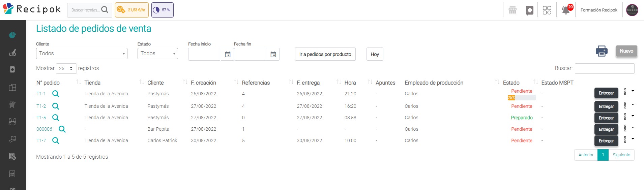The height and width of the screenshot is (190, 644).
Task: Open more options menu for order T1-1
Action: (x=628, y=91)
